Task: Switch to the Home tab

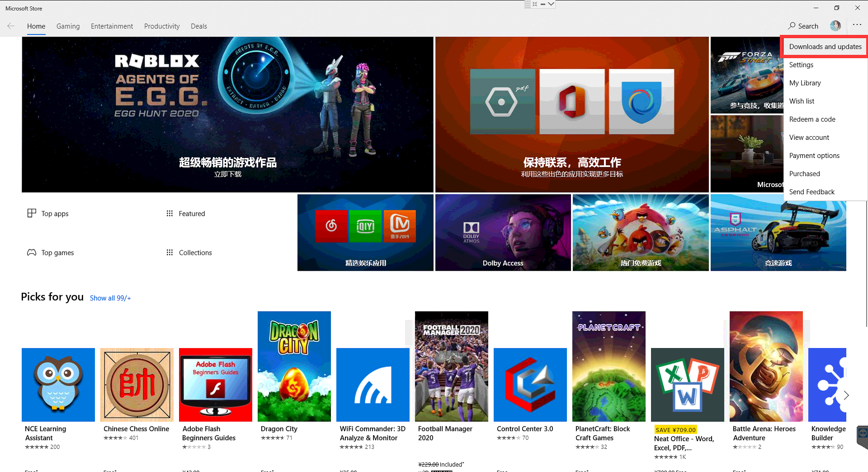Action: click(36, 26)
